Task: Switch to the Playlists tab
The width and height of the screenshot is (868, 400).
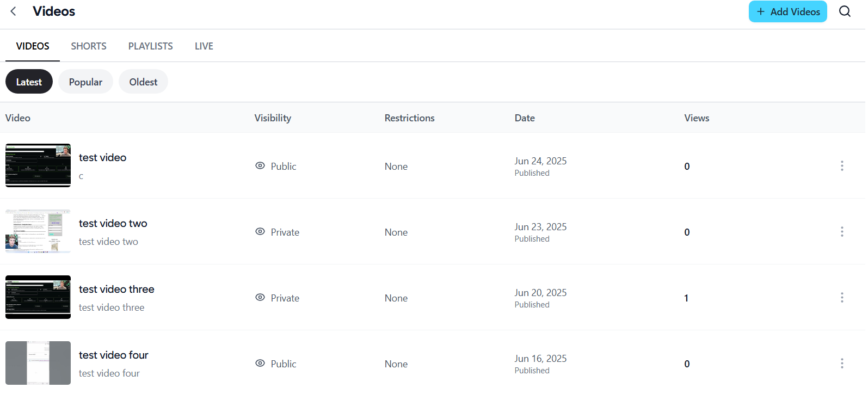Action: click(x=150, y=46)
